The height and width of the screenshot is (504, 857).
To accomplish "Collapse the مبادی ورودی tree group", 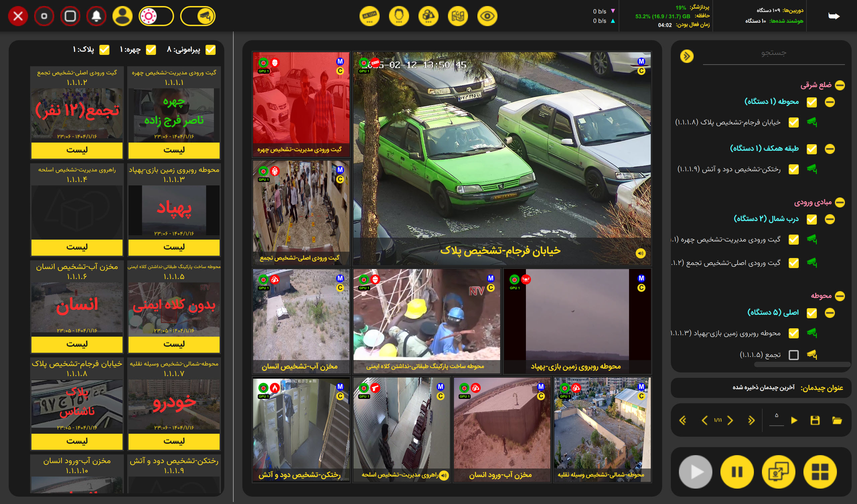I will pos(840,202).
